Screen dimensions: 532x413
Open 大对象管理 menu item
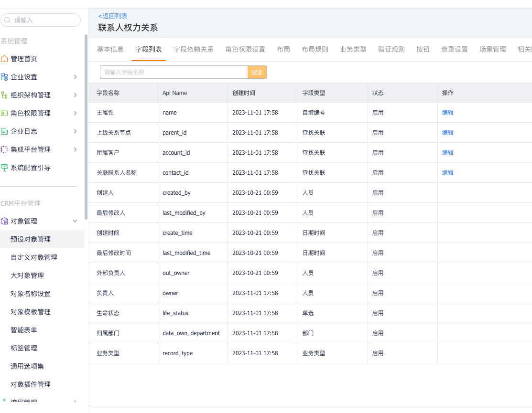pos(27,275)
